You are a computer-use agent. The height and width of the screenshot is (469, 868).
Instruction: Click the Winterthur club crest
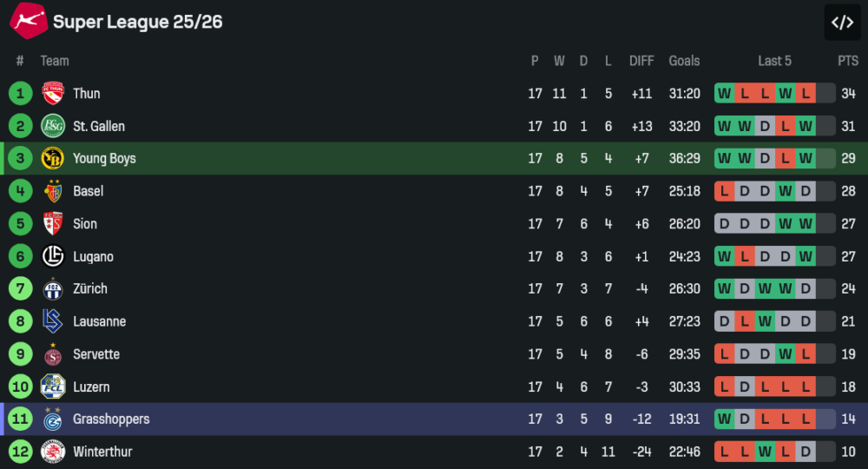pyautogui.click(x=53, y=452)
